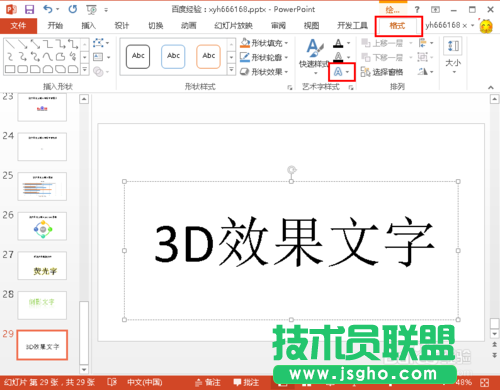Apply the black outlined Abc shape style
Image resolution: width=500 pixels, height=390 pixels.
pyautogui.click(x=138, y=56)
